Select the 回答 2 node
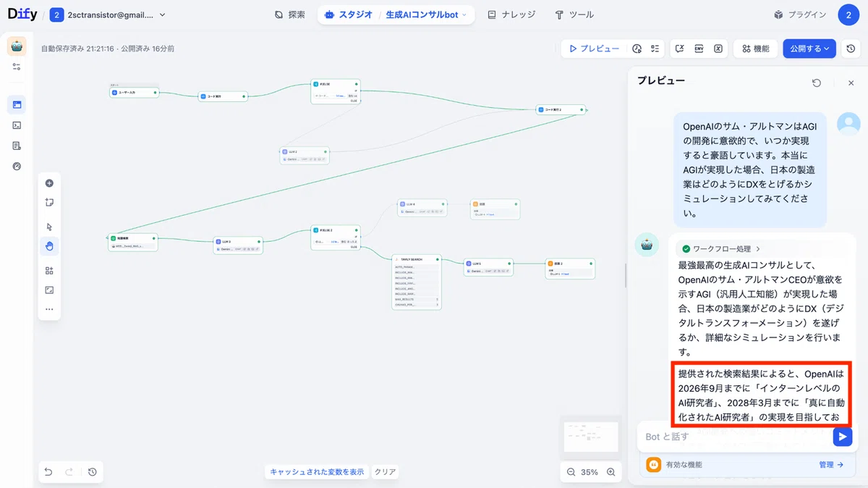This screenshot has width=868, height=488. (x=570, y=269)
